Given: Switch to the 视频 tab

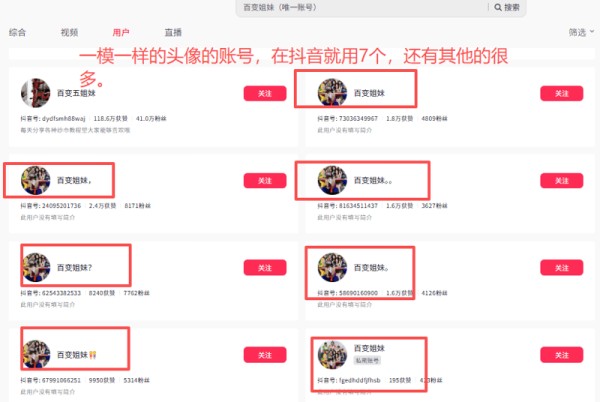Looking at the screenshot, I should pos(69,33).
